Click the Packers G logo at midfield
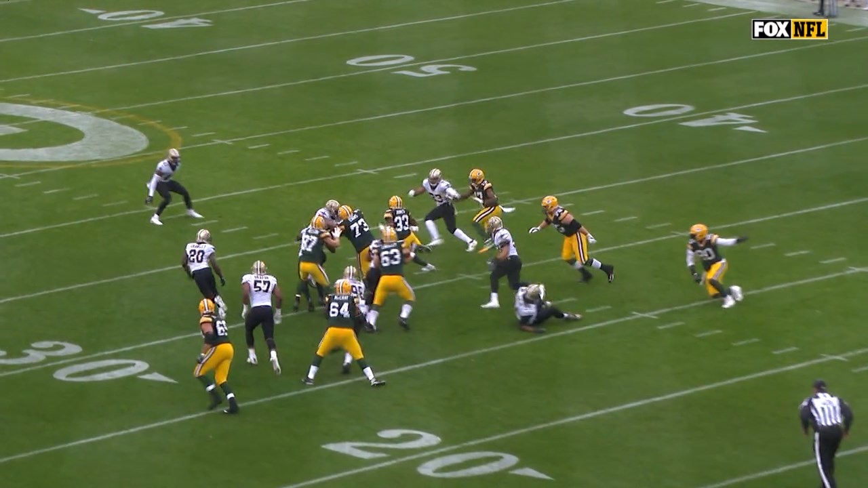868x488 pixels. 75,131
